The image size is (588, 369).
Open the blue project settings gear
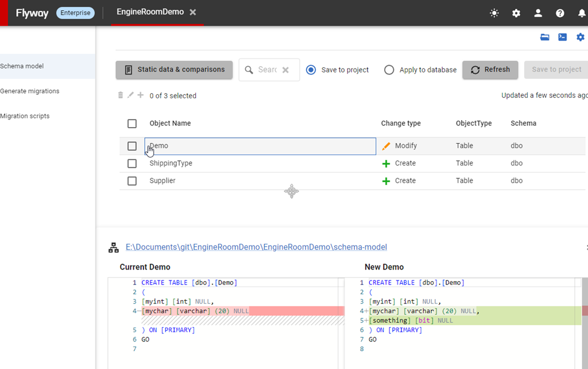580,37
